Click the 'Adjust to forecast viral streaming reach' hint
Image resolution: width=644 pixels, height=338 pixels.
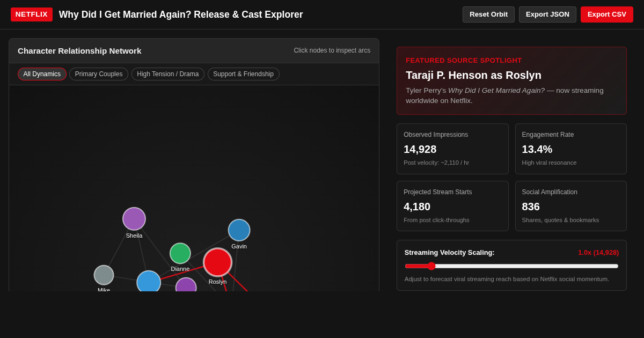(x=507, y=279)
